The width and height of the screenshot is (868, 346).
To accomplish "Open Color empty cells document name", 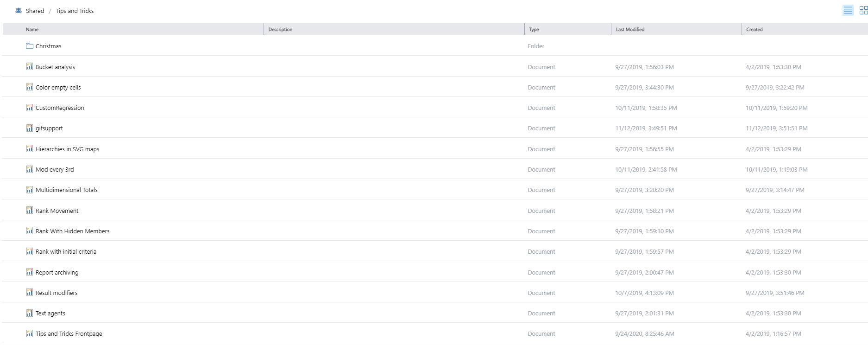I will pos(58,87).
